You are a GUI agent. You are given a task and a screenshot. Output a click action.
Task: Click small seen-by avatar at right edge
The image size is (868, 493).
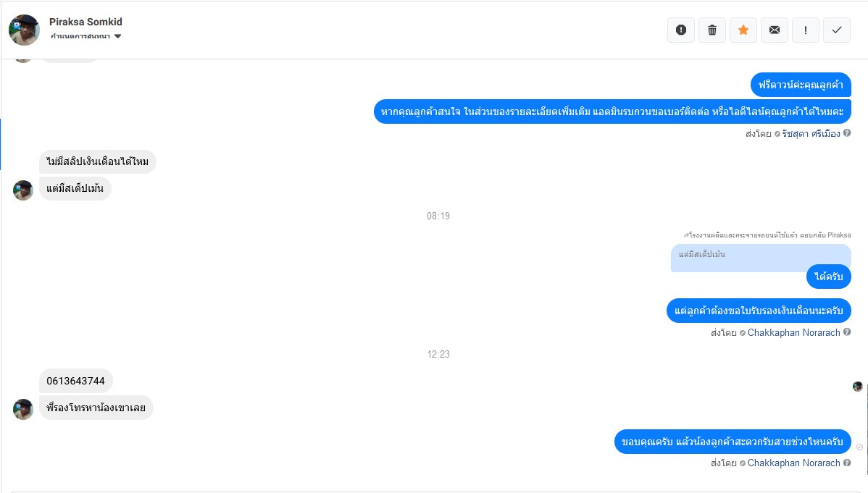pos(857,386)
